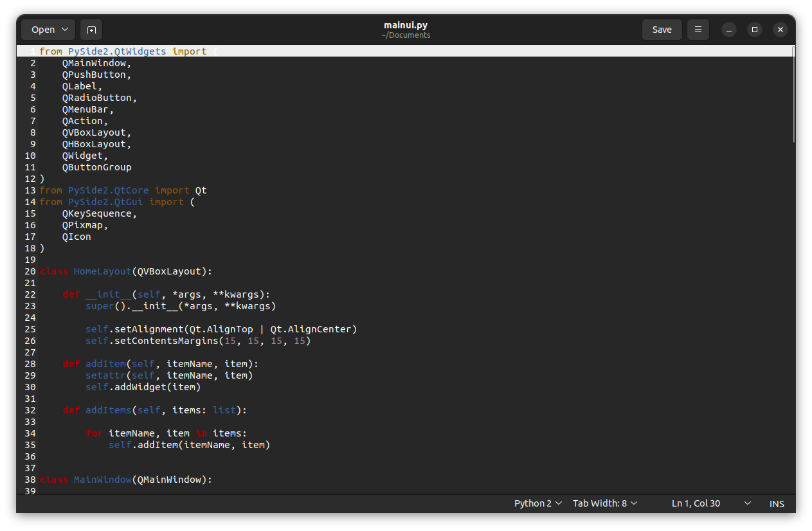Toggle overwrite mode via the INS indicator

tap(776, 503)
